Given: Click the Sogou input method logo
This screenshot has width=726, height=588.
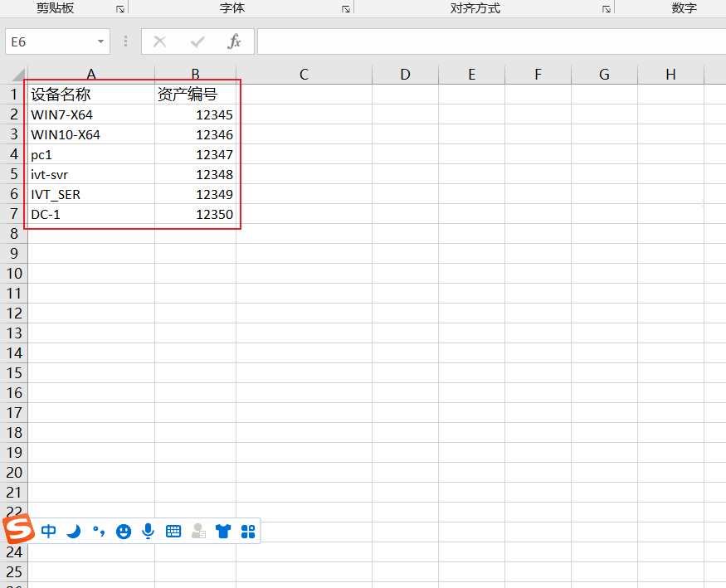Looking at the screenshot, I should 18,531.
